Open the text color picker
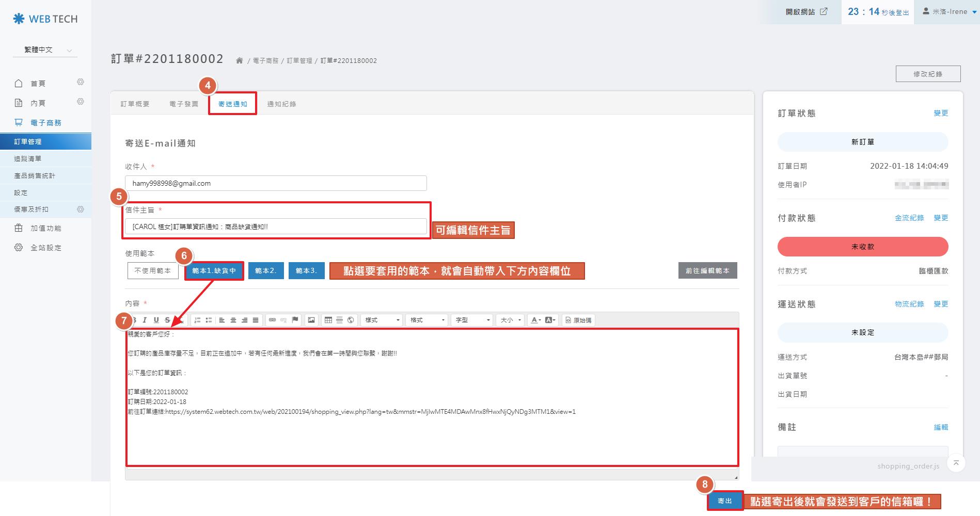This screenshot has height=516, width=980. click(x=536, y=320)
